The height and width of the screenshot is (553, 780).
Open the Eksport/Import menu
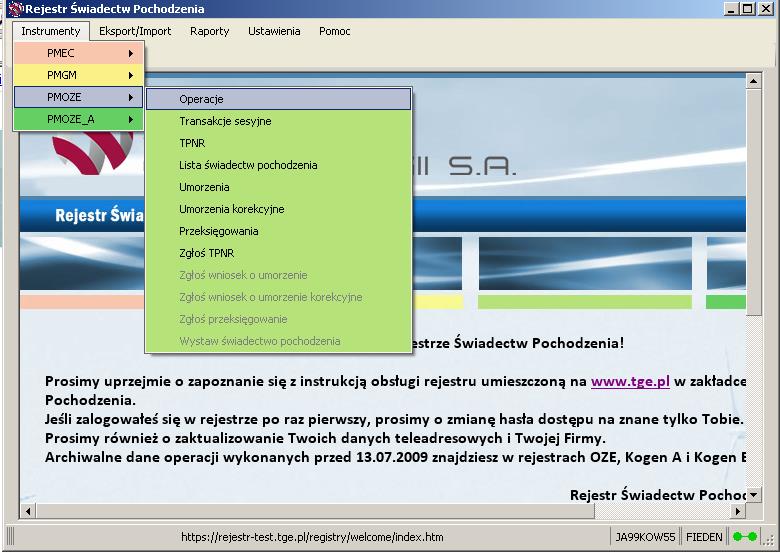tap(135, 31)
